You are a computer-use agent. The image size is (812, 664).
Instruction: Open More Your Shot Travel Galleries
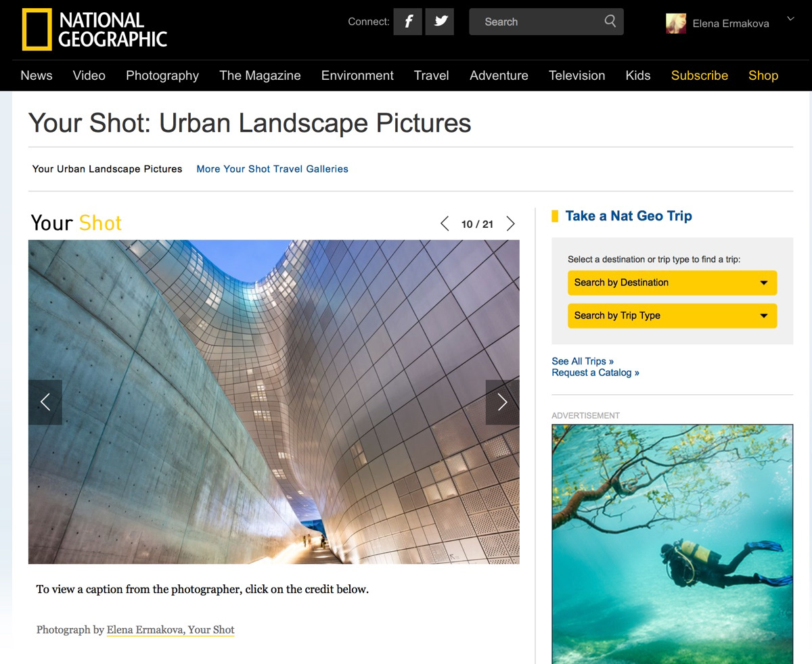click(x=272, y=169)
